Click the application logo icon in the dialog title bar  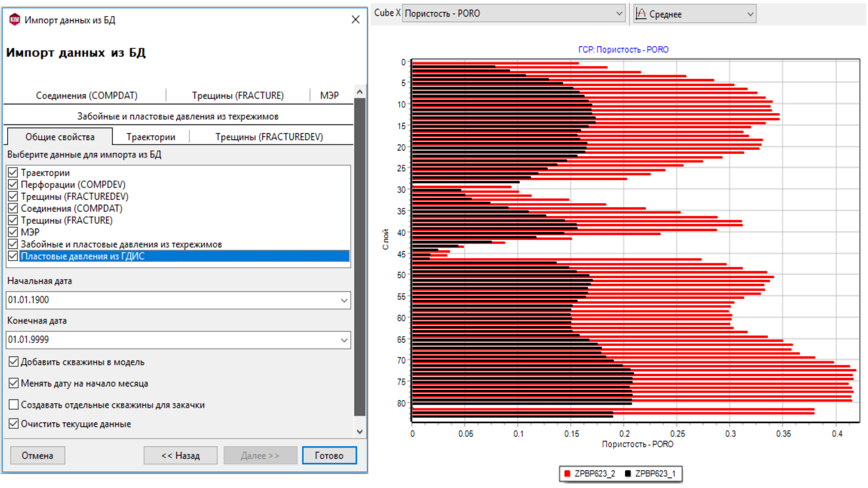coord(14,19)
